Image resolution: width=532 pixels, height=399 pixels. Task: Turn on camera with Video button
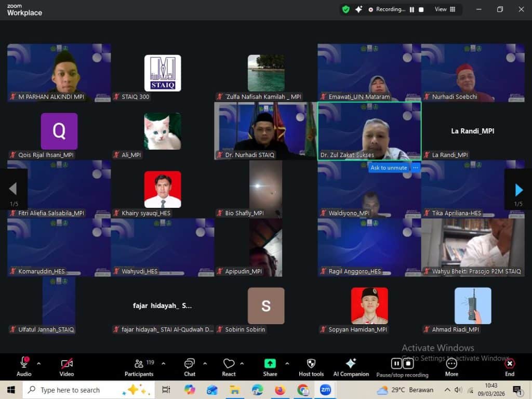click(66, 367)
